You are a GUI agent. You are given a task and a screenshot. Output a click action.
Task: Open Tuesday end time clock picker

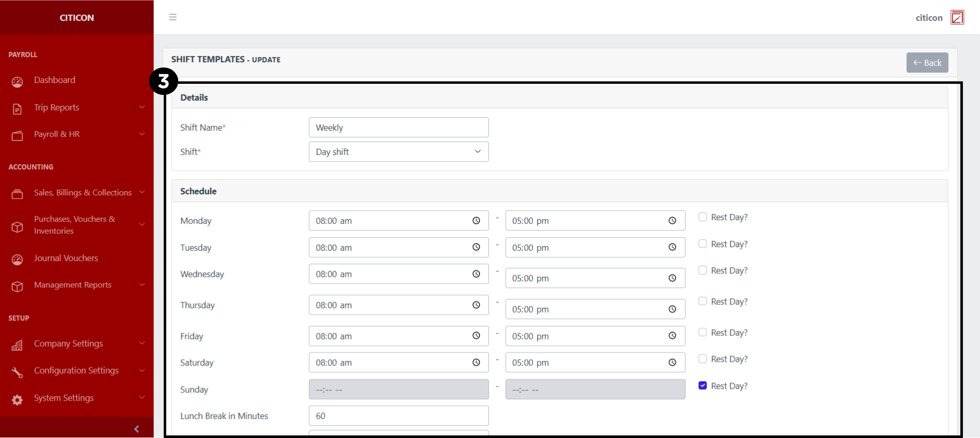[672, 247]
